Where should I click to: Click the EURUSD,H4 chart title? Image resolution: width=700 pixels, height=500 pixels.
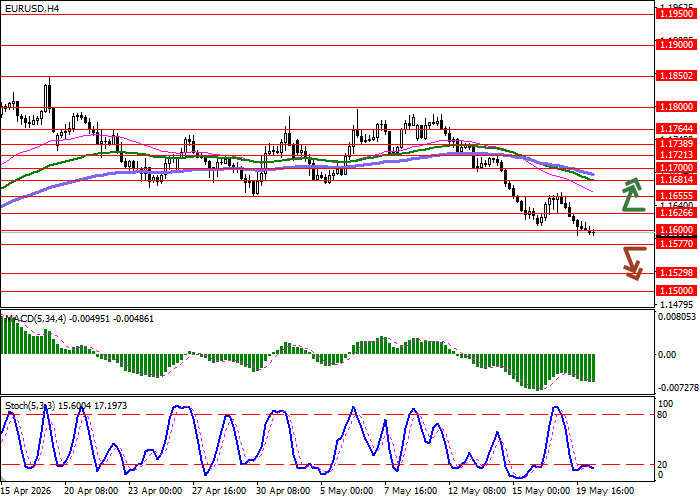[32, 8]
